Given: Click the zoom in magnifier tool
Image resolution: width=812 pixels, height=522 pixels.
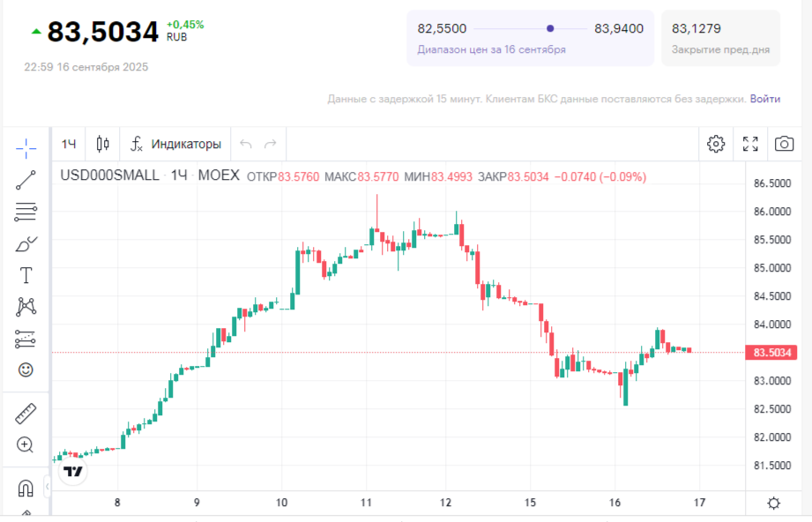Looking at the screenshot, I should point(26,445).
